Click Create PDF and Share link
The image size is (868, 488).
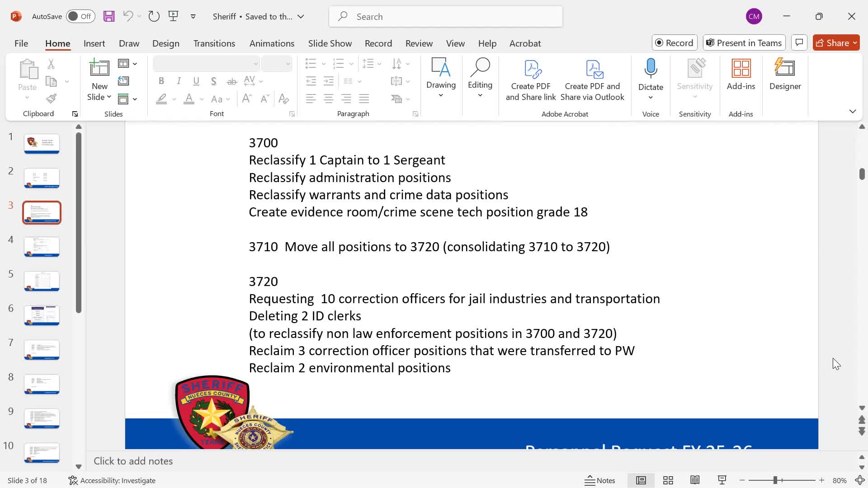(x=531, y=80)
